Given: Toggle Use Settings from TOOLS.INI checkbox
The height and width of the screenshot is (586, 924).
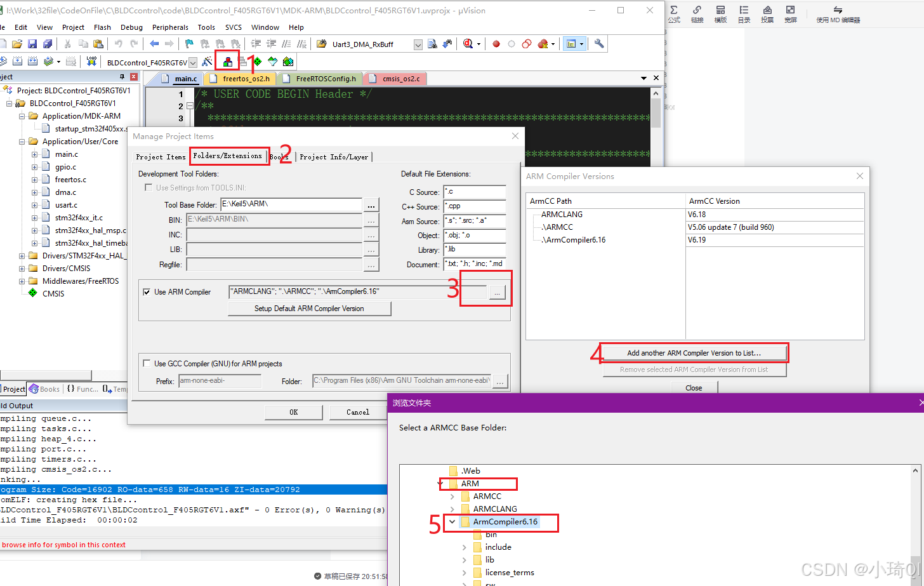Looking at the screenshot, I should click(x=148, y=187).
